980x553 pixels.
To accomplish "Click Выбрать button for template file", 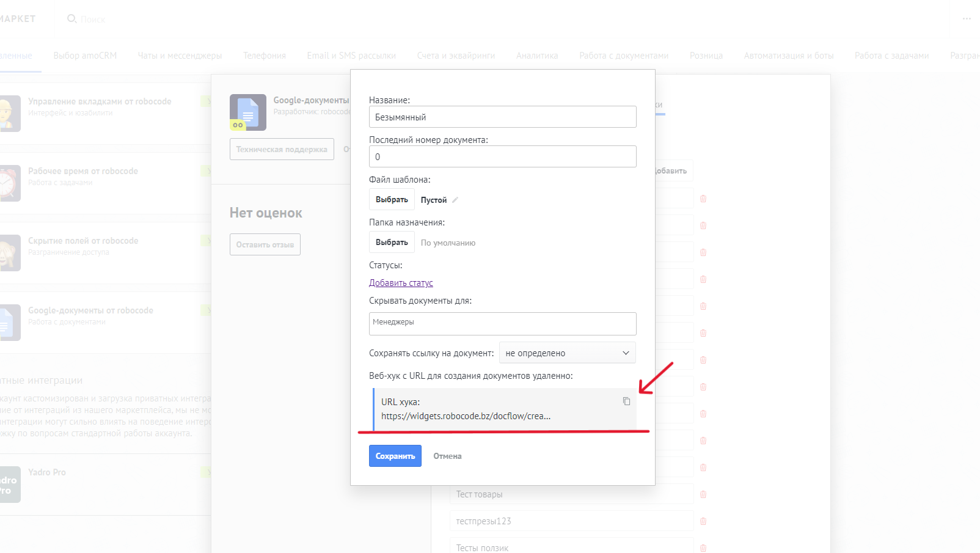I will point(392,200).
